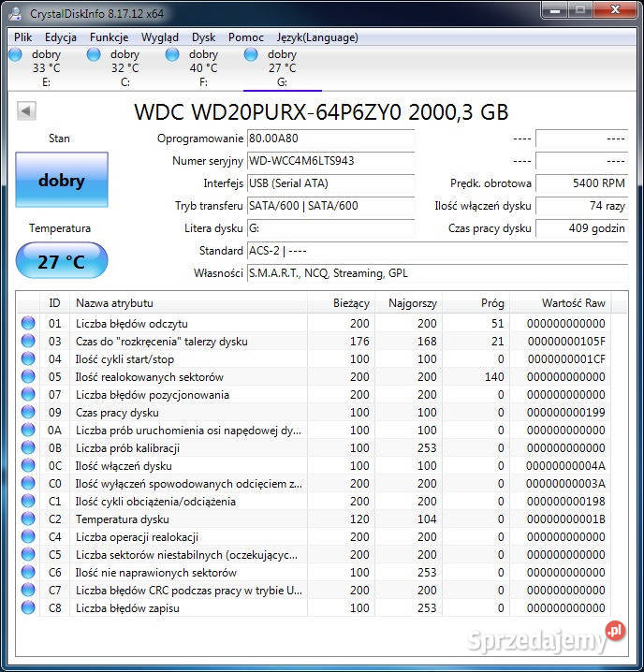Minimize the CrystalDiskInfo window
This screenshot has width=644, height=672.
point(555,10)
